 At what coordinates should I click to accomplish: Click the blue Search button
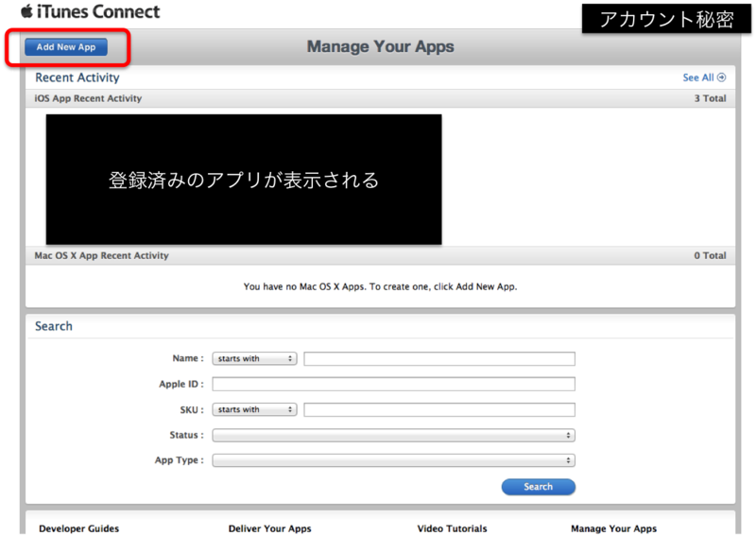tap(539, 487)
